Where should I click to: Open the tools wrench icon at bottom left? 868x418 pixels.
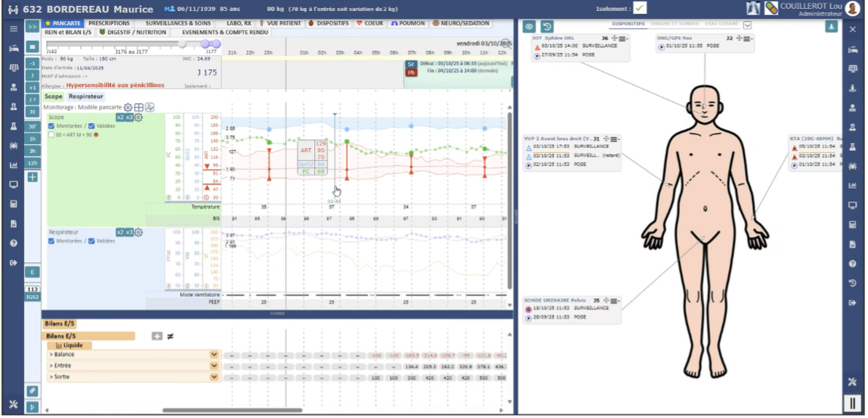13,405
